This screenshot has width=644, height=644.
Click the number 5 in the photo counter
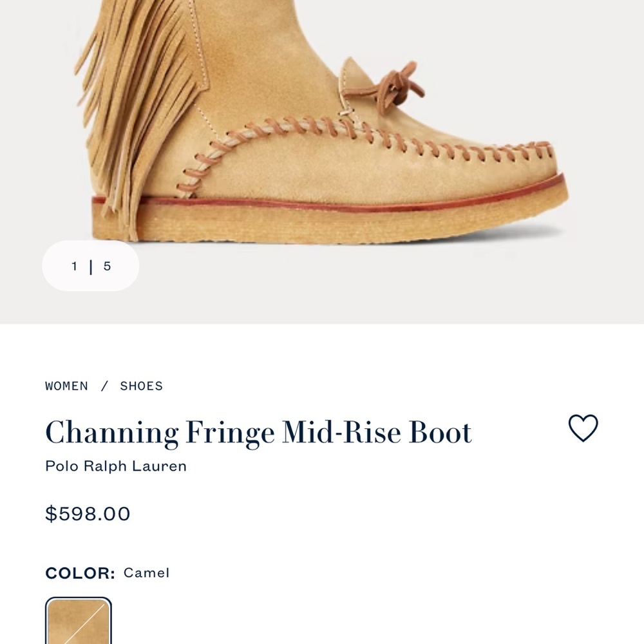pos(107,265)
